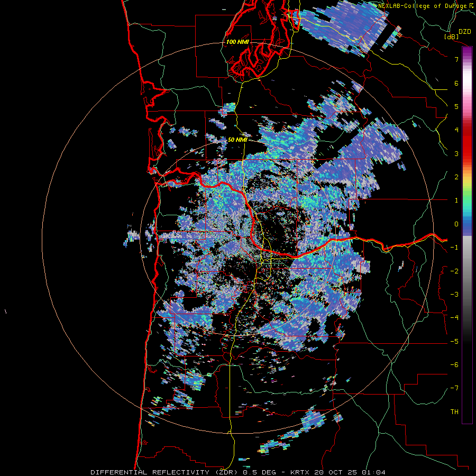
Task: Click the 2 value on color scale
Action: [456, 177]
